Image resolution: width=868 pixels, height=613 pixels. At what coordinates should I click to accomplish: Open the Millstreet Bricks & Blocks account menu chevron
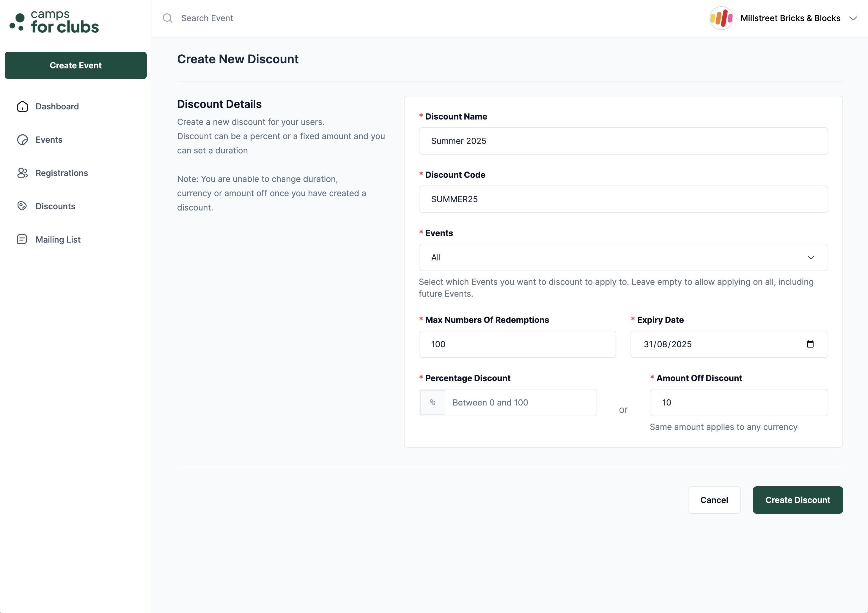tap(853, 18)
